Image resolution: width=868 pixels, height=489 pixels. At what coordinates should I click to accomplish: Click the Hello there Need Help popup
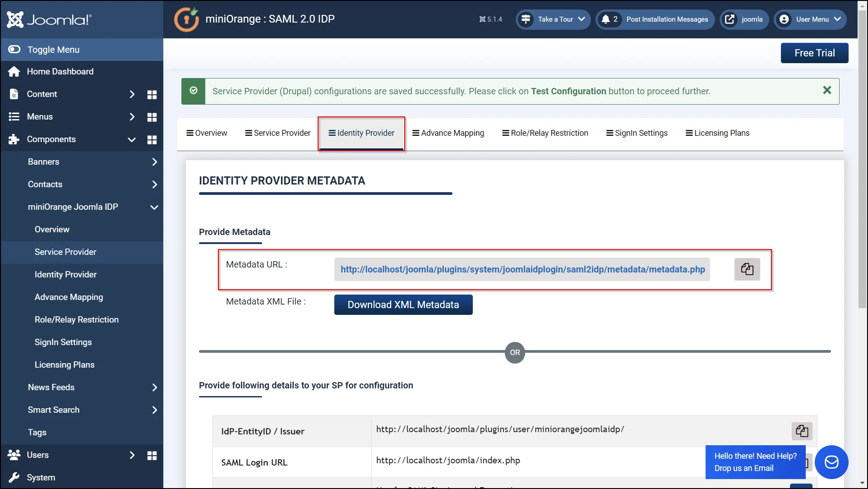(755, 462)
